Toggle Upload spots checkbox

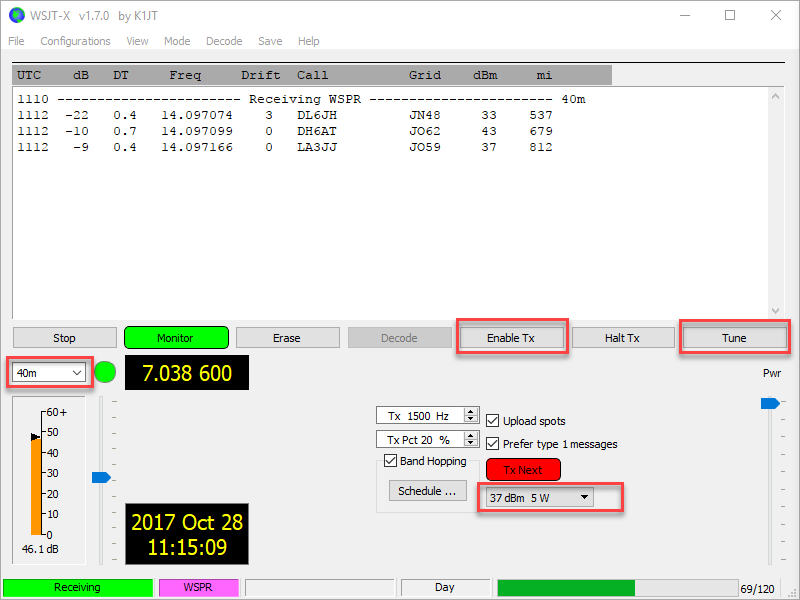(x=492, y=421)
